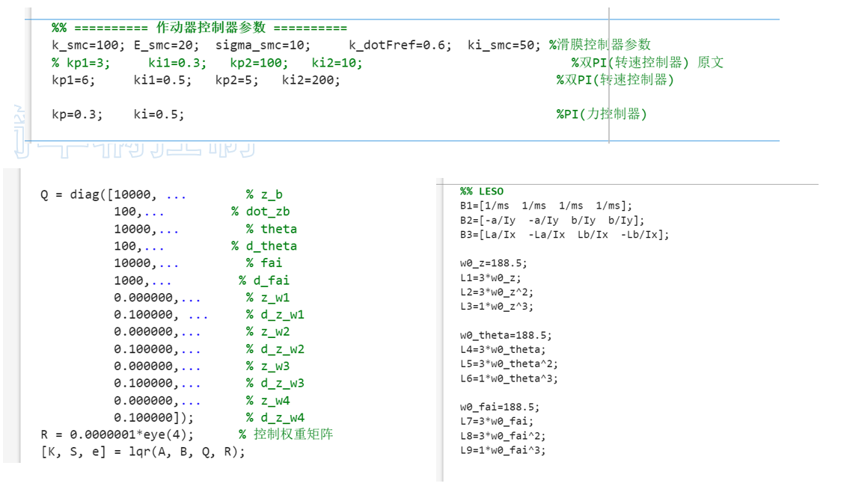Click L1=3*w0_z; line
This screenshot has width=844, height=504.
(490, 278)
